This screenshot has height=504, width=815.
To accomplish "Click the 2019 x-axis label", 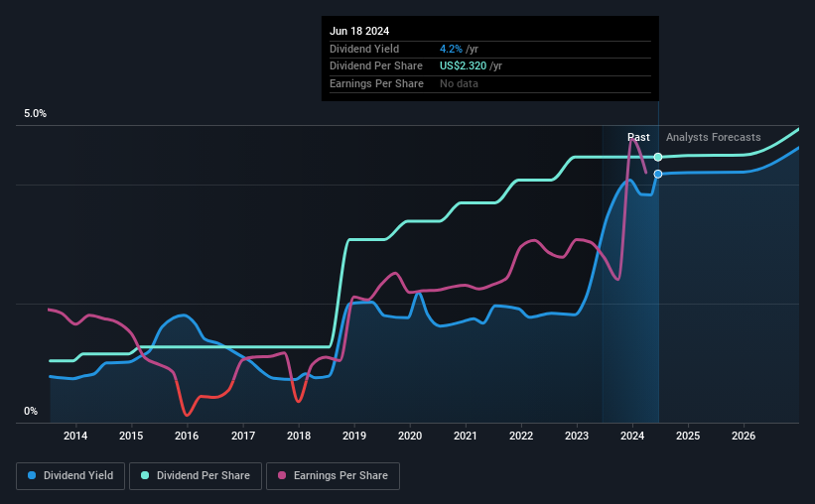I will 354,436.
